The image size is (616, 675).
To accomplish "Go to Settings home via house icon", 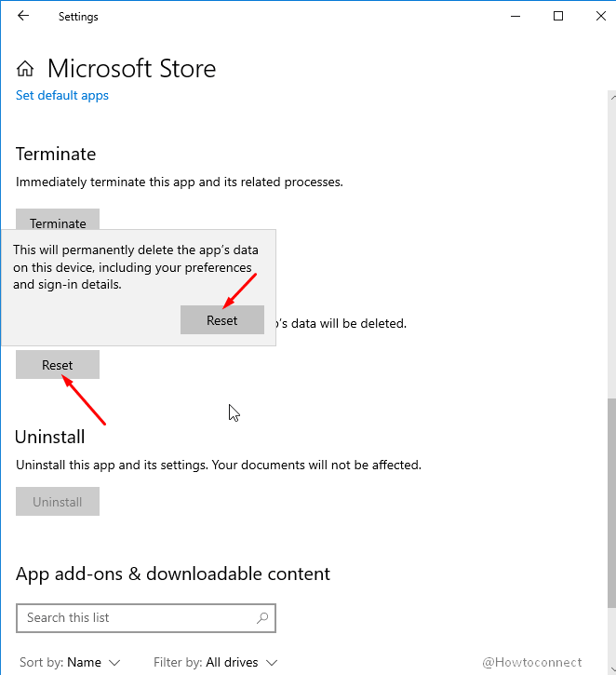I will coord(25,69).
